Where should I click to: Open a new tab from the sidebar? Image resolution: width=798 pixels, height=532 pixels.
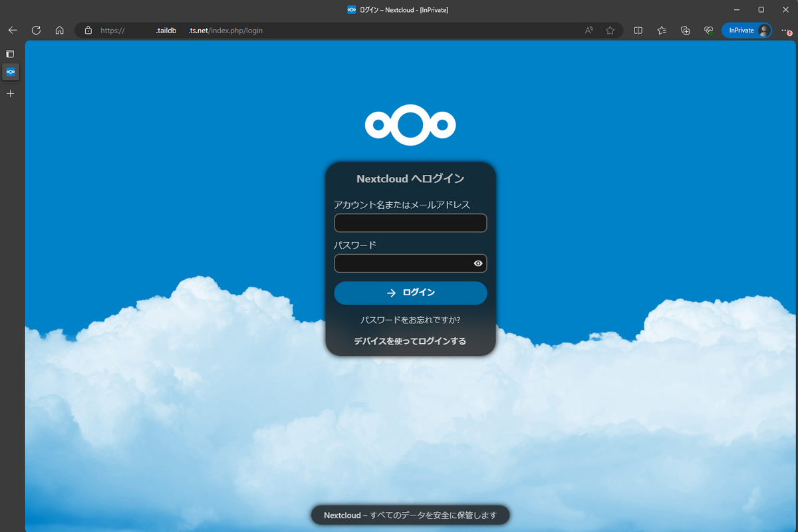click(10, 93)
